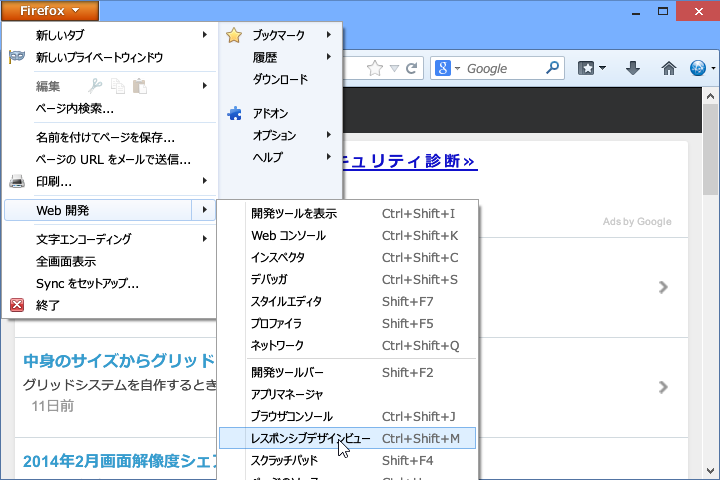Click the copy icon in the edit row
Screen dimensions: 720x480
pyautogui.click(x=118, y=86)
